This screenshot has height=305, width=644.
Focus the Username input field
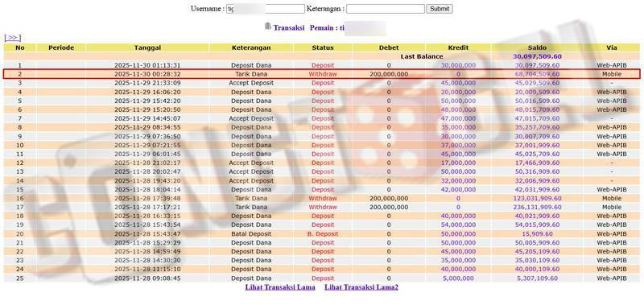266,9
